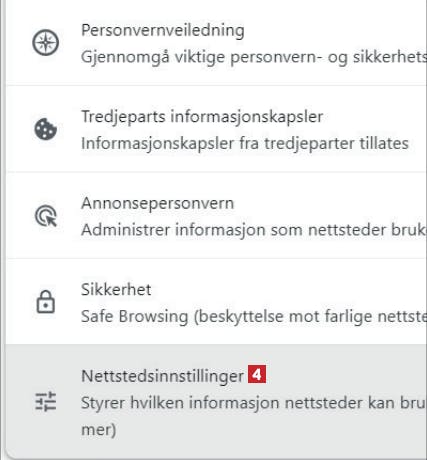Viewport: 427px width, 460px height.
Task: Click the words 'Safe Browsing' under Sikkerhet
Action: (x=135, y=316)
